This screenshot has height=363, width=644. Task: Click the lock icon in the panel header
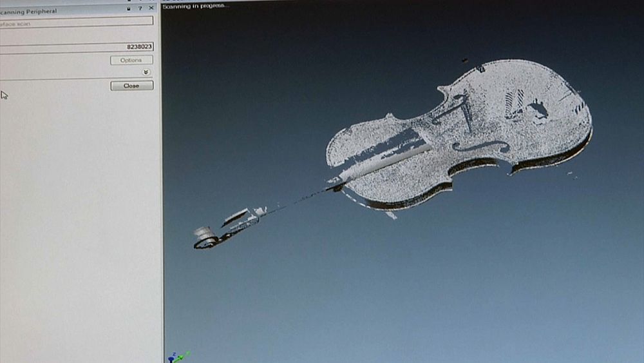pos(129,8)
